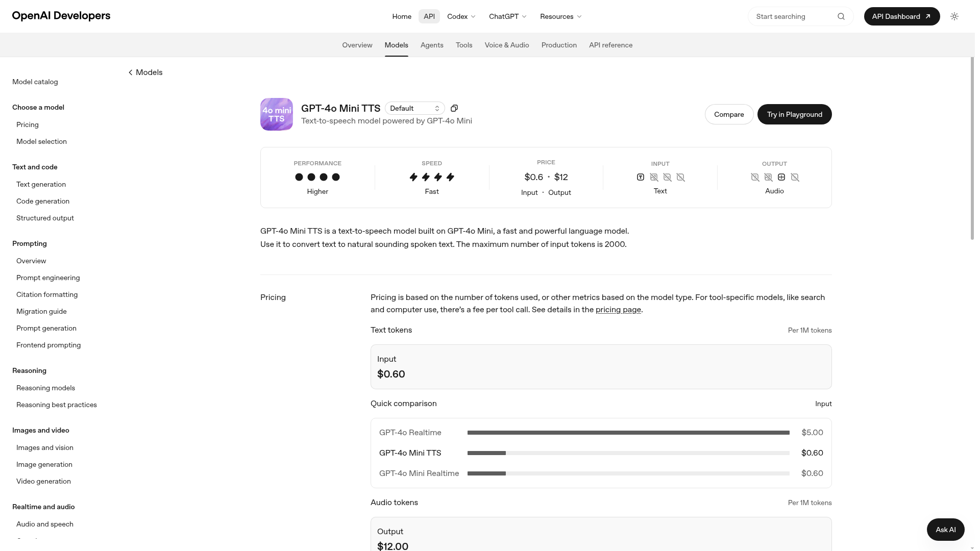
Task: Open Citation formatting sidebar page
Action: pos(47,294)
